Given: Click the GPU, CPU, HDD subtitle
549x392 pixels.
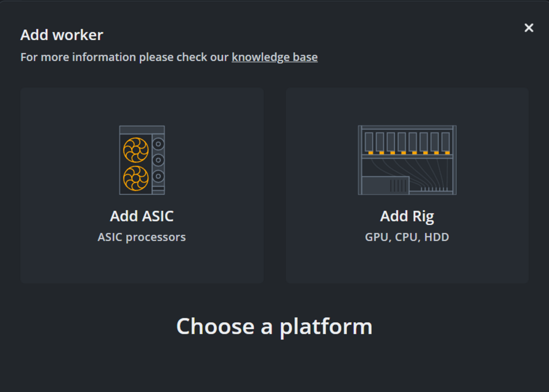Looking at the screenshot, I should [407, 237].
